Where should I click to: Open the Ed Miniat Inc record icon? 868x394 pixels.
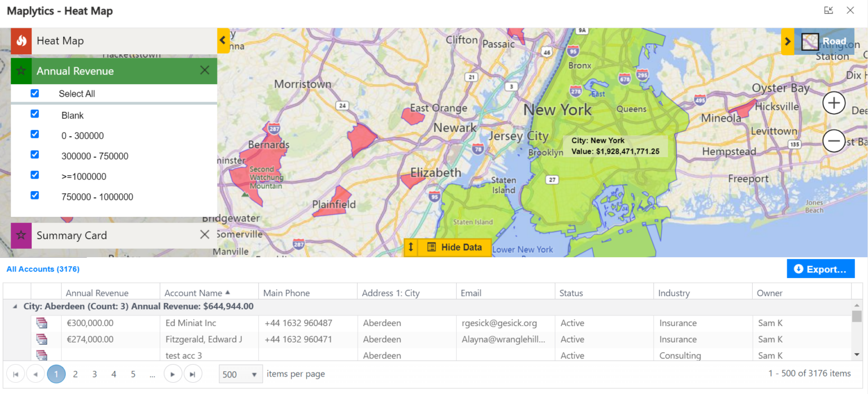point(41,323)
